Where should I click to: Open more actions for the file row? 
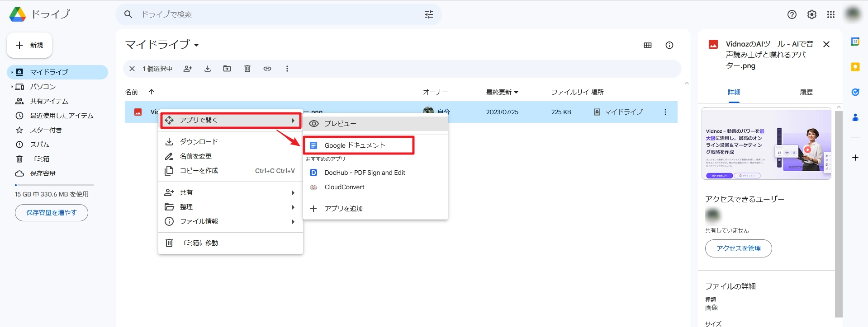coord(665,112)
